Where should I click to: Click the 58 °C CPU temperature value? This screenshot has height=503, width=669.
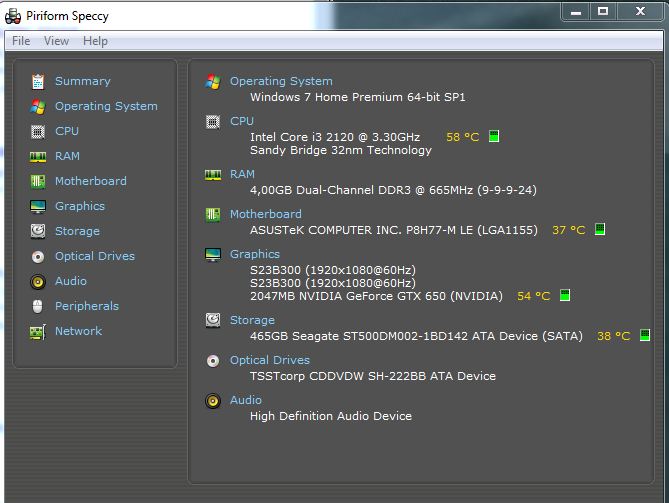pyautogui.click(x=462, y=137)
